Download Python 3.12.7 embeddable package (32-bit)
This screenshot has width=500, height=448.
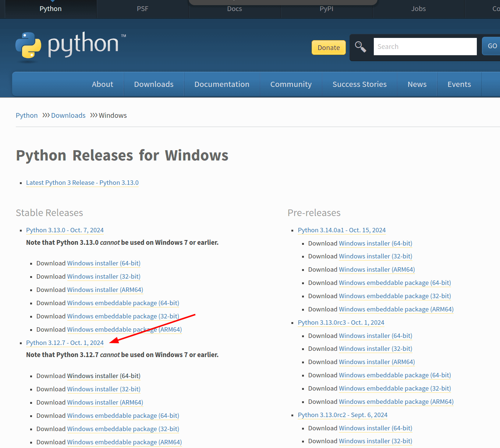tap(123, 429)
